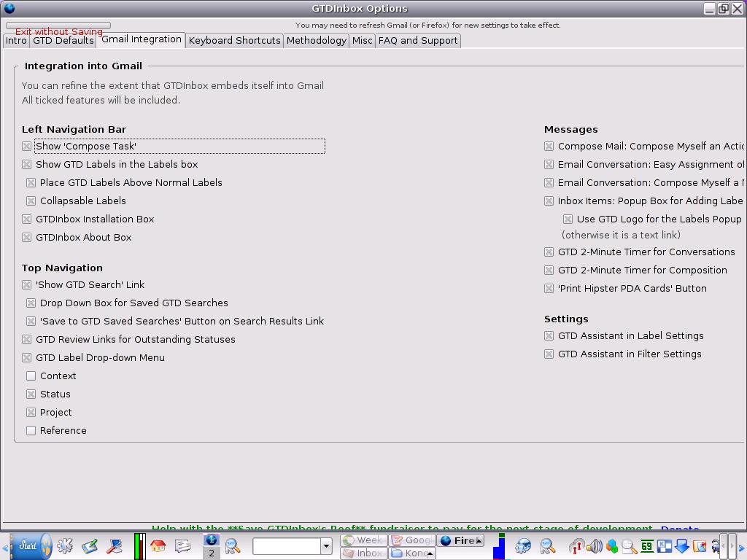Toggle 'GTD Review Links for Outstanding Statuses'
The width and height of the screenshot is (747, 560).
[x=27, y=340]
